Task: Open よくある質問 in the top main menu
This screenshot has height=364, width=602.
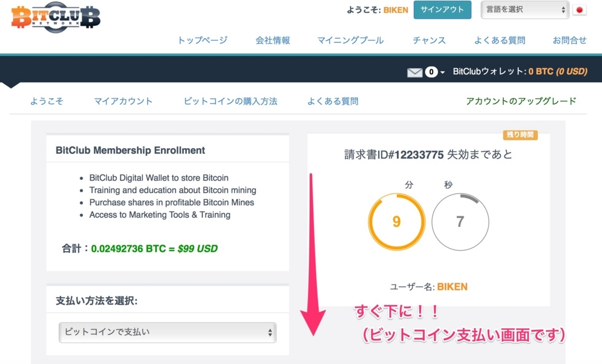Action: pyautogui.click(x=500, y=41)
